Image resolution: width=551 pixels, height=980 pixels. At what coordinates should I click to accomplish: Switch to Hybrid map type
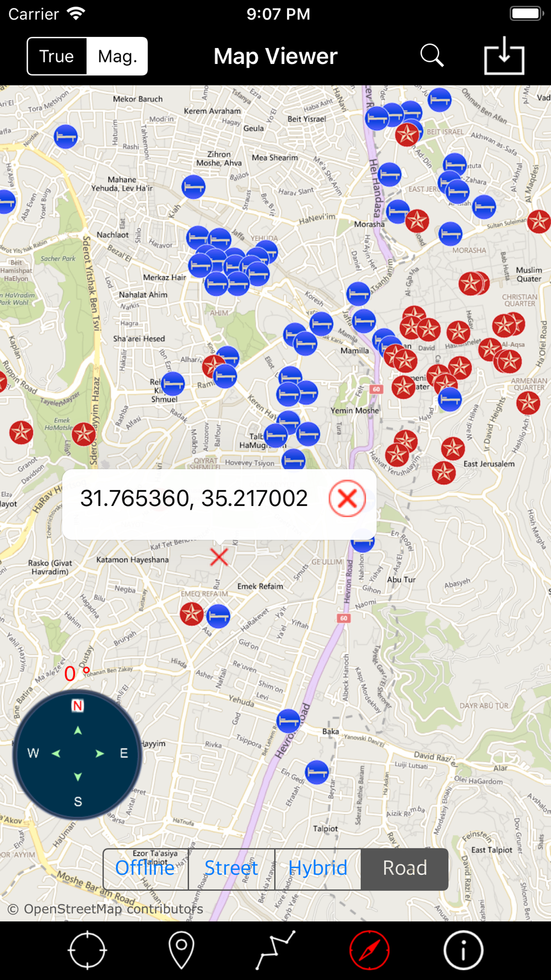[318, 868]
